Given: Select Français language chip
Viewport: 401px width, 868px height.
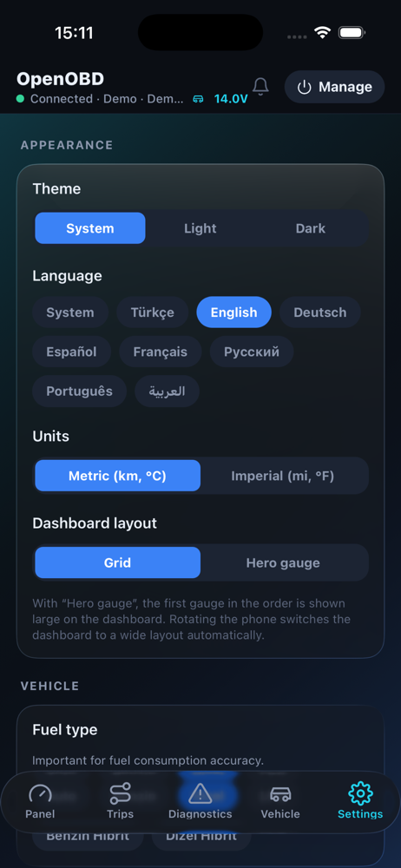Looking at the screenshot, I should 160,352.
